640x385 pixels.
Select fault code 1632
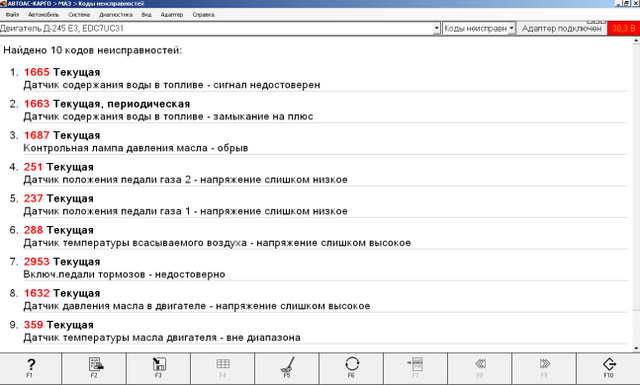[36, 293]
